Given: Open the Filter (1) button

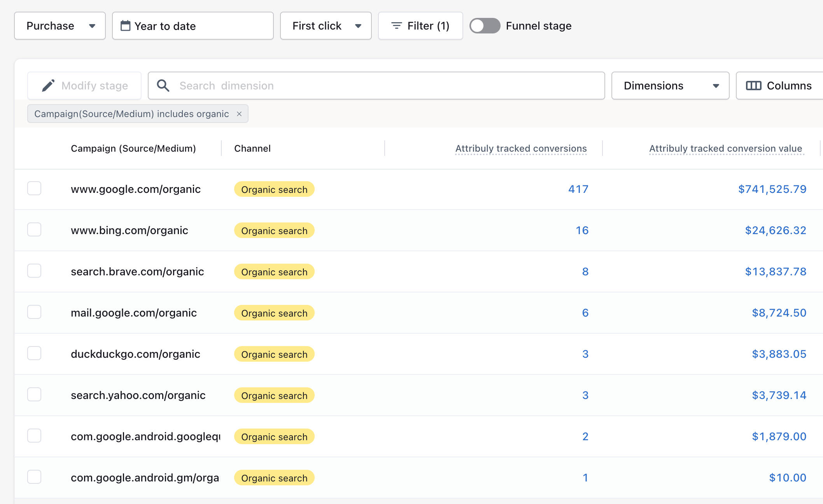Looking at the screenshot, I should coord(420,26).
